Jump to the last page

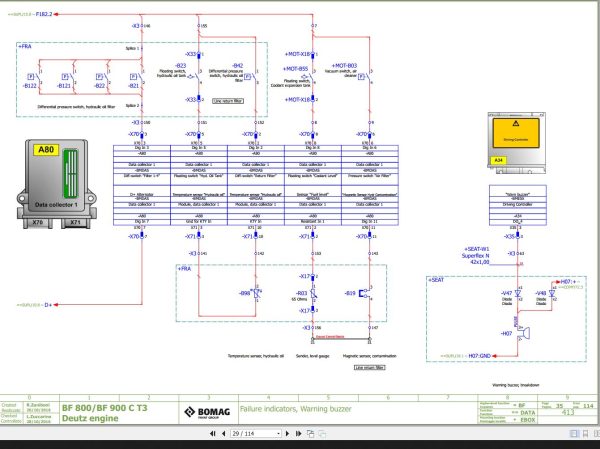pyautogui.click(x=298, y=434)
